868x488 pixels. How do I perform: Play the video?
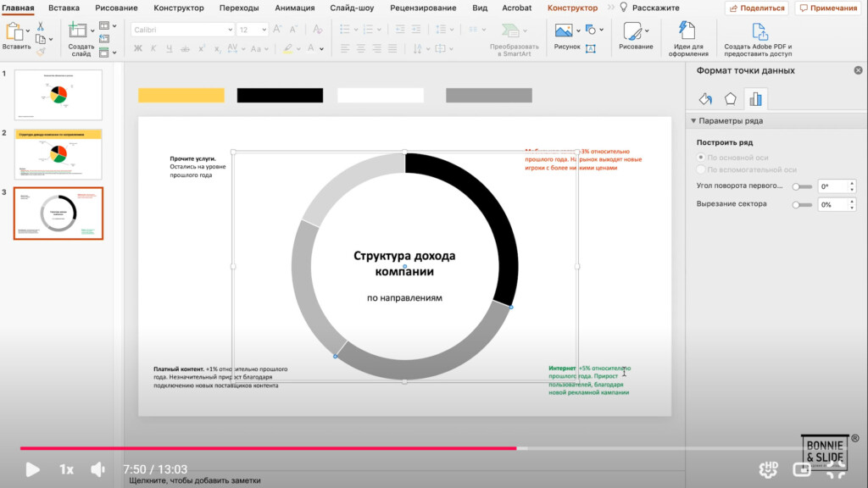(x=33, y=469)
